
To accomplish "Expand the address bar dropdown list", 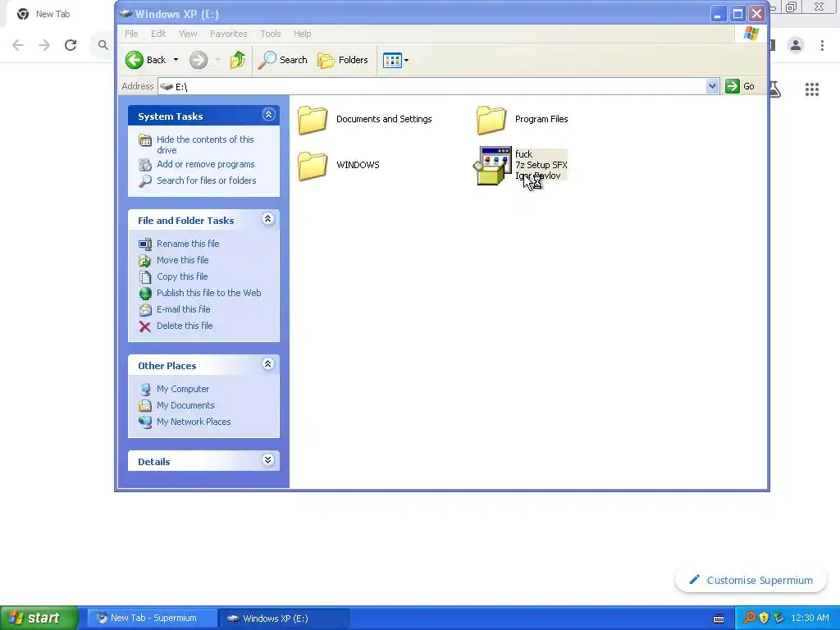I will point(712,86).
